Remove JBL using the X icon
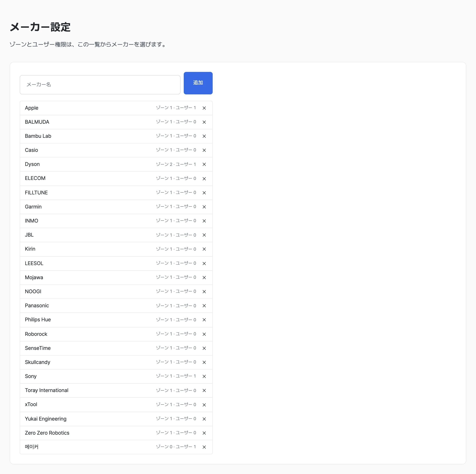 click(204, 235)
